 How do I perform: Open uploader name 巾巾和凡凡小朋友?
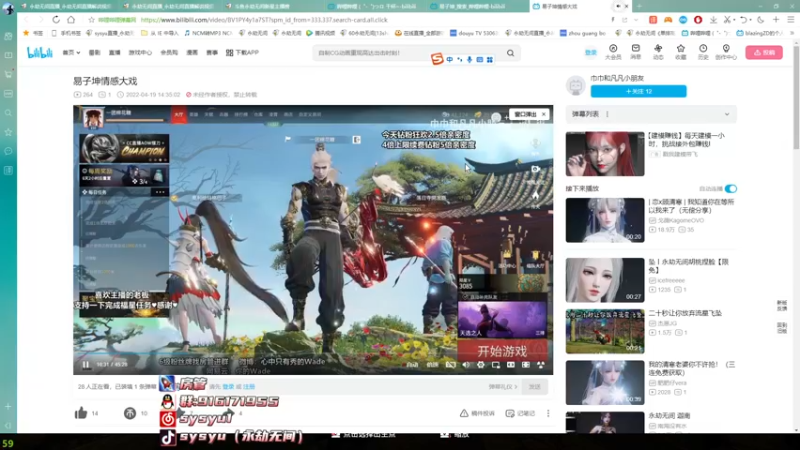point(617,78)
